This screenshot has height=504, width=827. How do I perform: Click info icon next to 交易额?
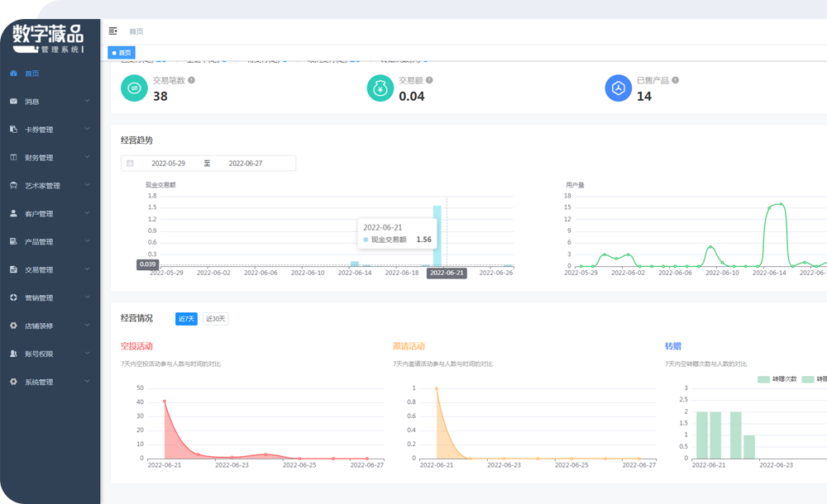tap(429, 80)
